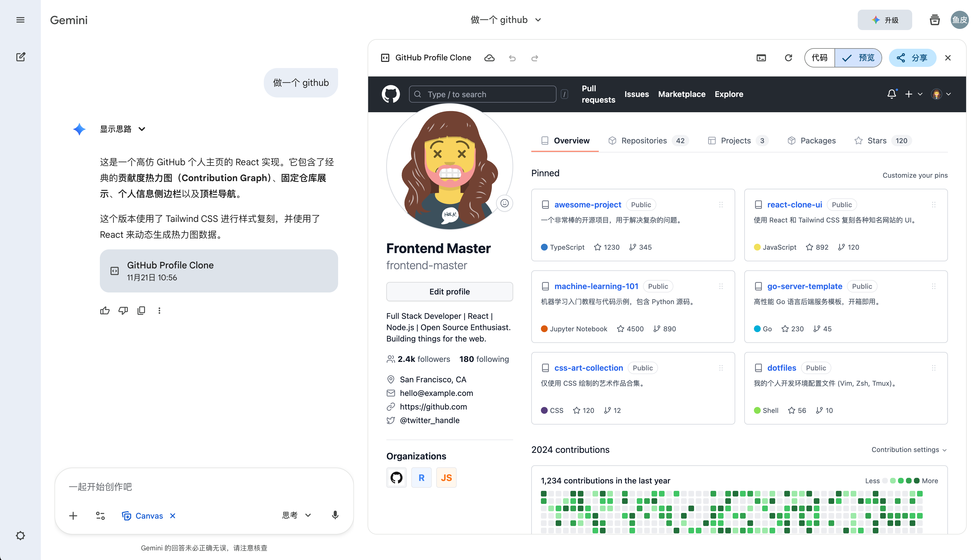Click the refresh preview icon in canvas toolbar
The height and width of the screenshot is (560, 978).
pos(788,58)
